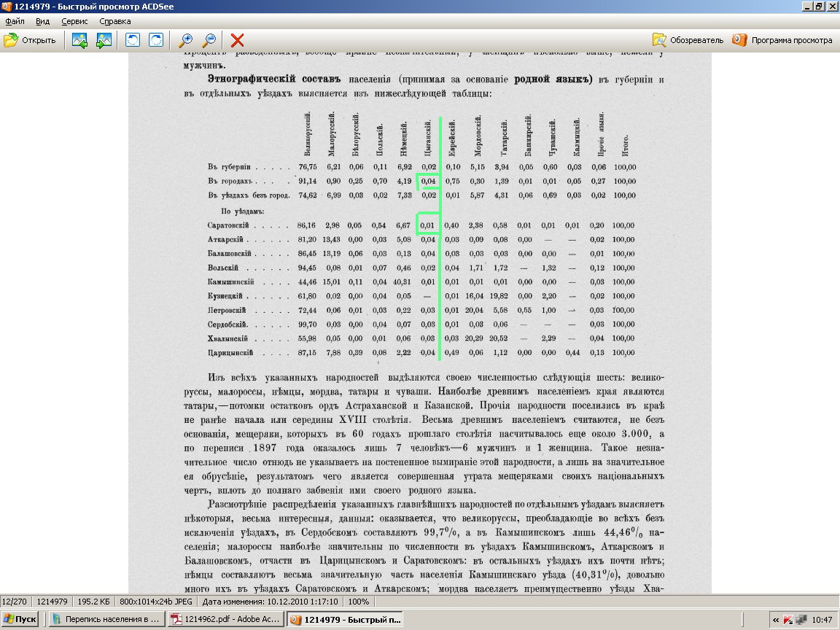The image size is (840, 630).
Task: Open the Вид menu
Action: tap(43, 21)
